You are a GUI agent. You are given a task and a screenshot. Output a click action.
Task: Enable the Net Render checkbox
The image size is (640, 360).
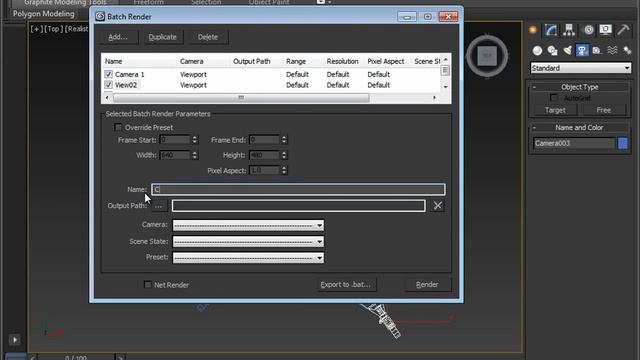click(147, 284)
